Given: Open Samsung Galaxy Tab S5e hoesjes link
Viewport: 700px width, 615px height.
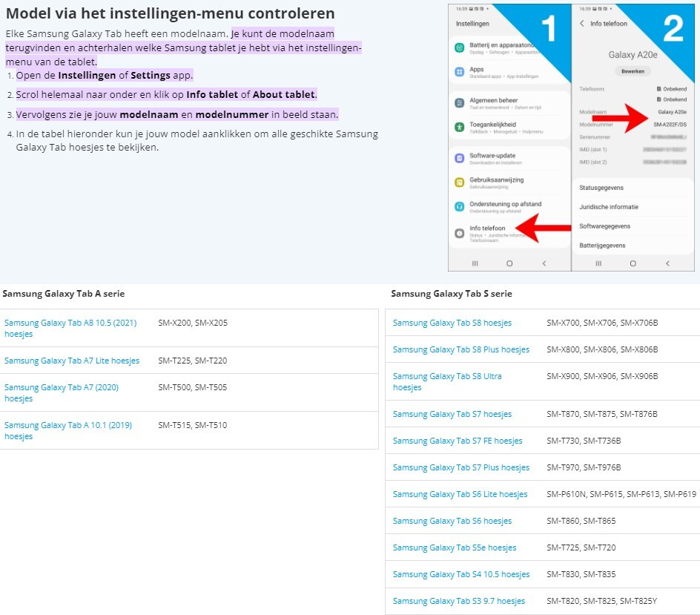Looking at the screenshot, I should [x=455, y=548].
